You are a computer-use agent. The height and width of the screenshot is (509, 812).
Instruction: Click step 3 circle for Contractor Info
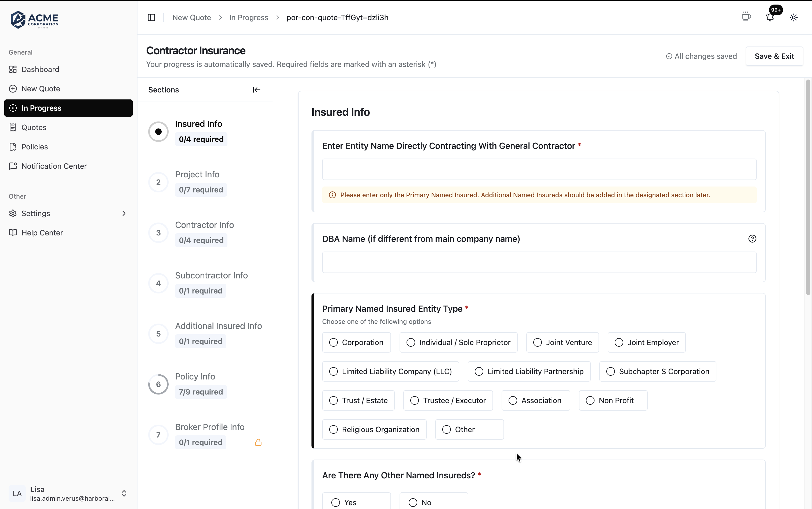(x=158, y=233)
